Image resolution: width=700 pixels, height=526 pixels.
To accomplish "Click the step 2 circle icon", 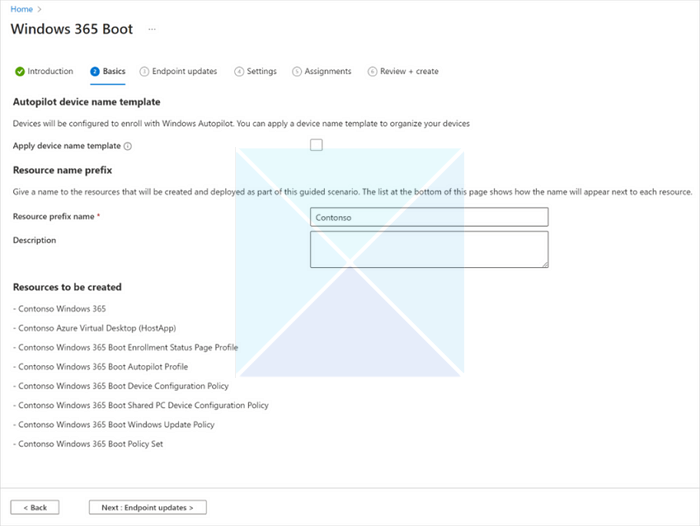I will tap(95, 72).
